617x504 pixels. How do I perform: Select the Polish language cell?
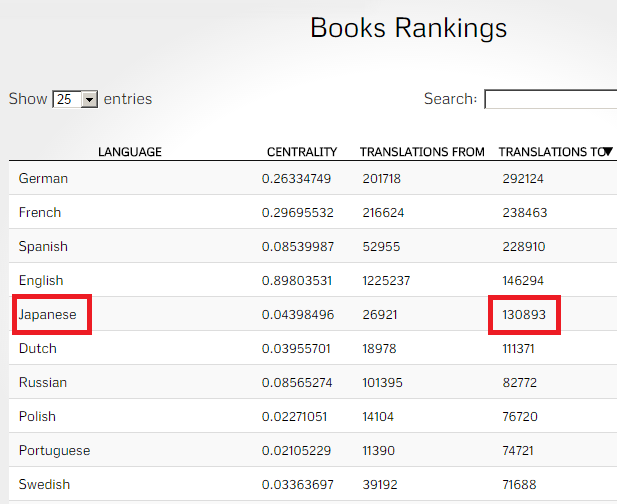pos(37,417)
